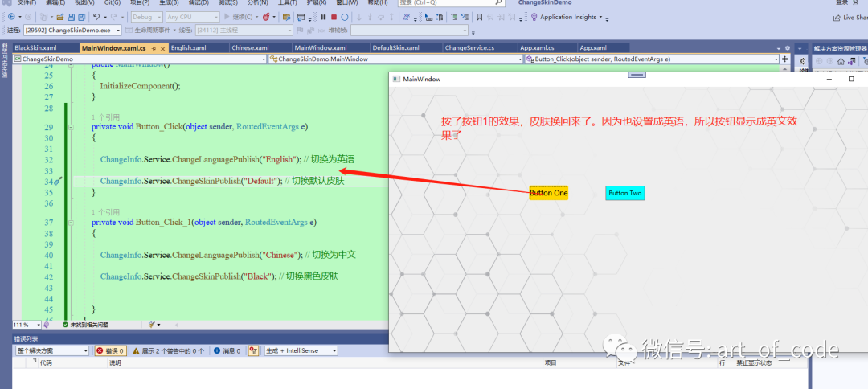Open the ChangeSkinDemo project scope dropdown
The width and height of the screenshot is (868, 389).
coord(140,59)
